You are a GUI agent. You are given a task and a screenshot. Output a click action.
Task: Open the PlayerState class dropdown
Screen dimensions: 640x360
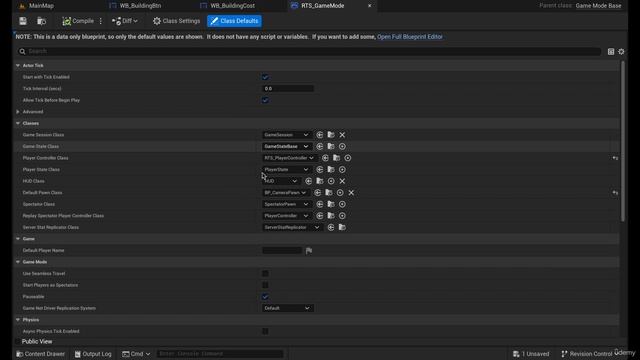(x=286, y=169)
